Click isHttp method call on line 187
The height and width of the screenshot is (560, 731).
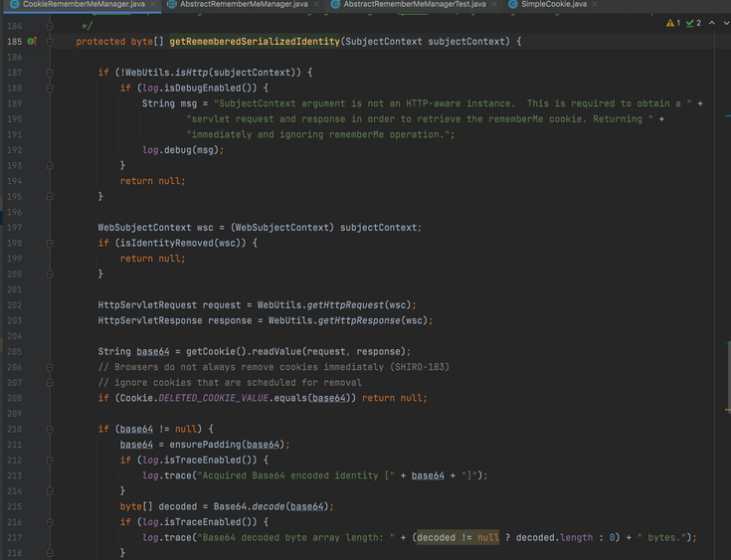click(x=191, y=73)
